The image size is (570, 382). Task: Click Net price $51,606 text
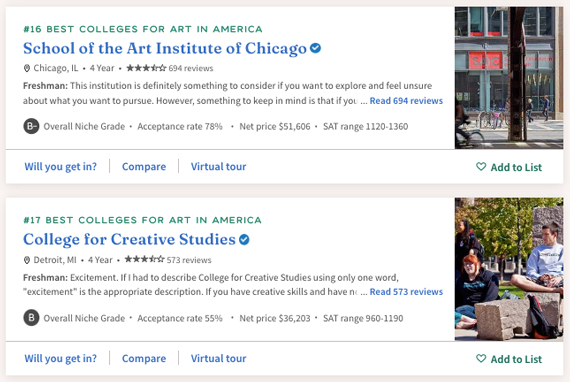275,126
